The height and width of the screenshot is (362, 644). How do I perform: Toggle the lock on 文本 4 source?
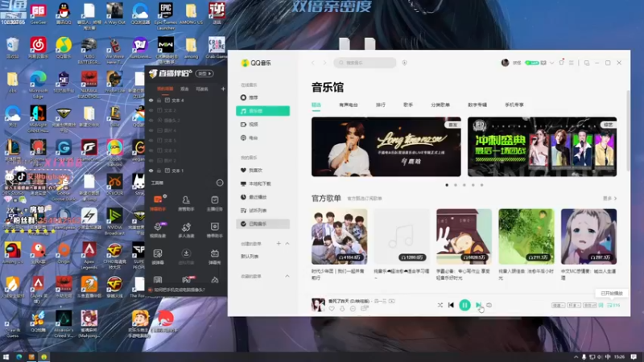click(159, 100)
